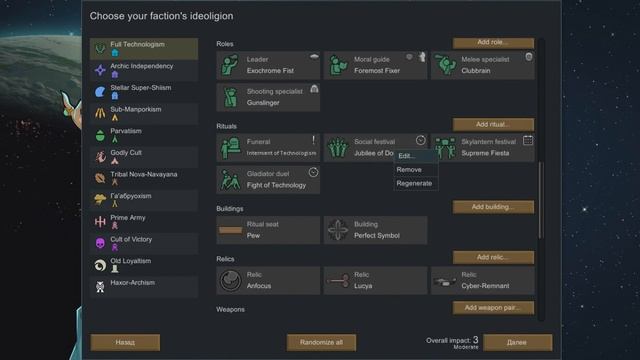Click the Funeral exclamation mark icon

313,140
